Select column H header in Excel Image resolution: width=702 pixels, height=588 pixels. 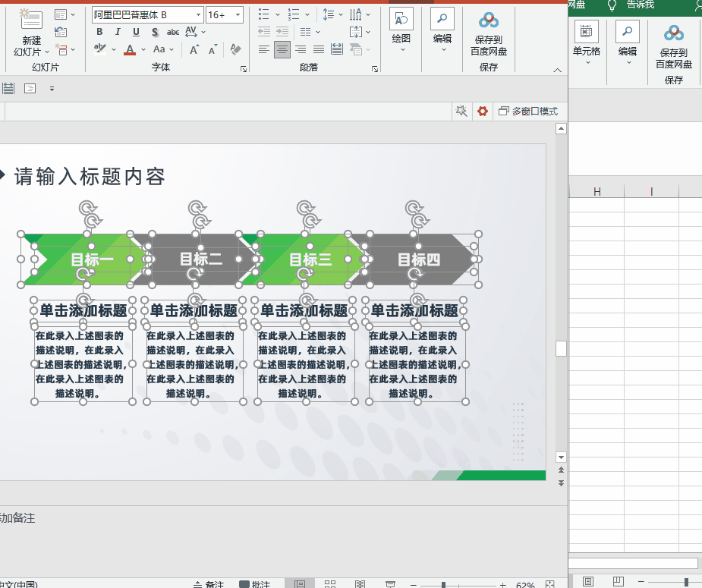coord(597,191)
